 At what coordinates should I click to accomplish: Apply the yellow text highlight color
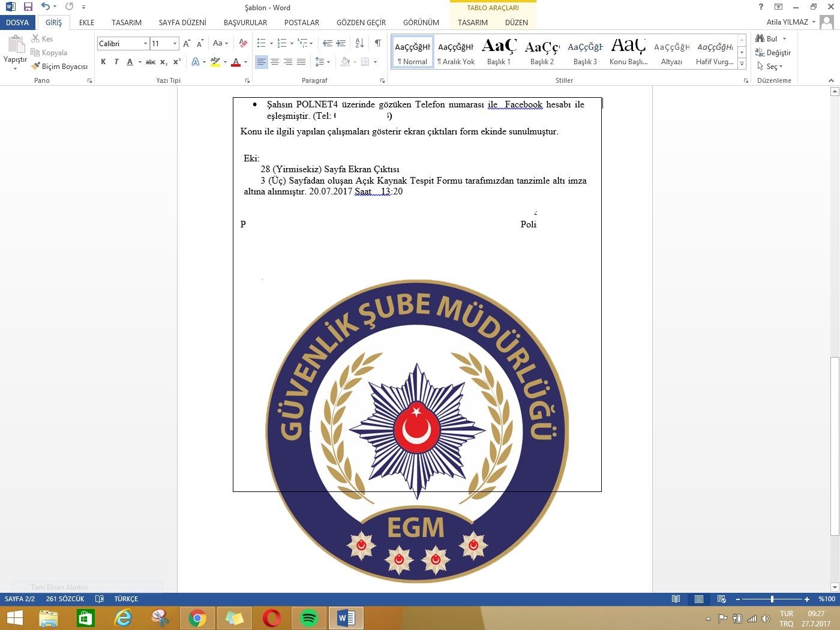[215, 62]
